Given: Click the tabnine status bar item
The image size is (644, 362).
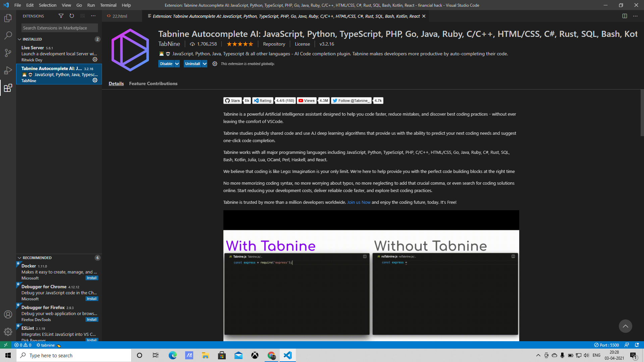Looking at the screenshot, I should point(48,345).
